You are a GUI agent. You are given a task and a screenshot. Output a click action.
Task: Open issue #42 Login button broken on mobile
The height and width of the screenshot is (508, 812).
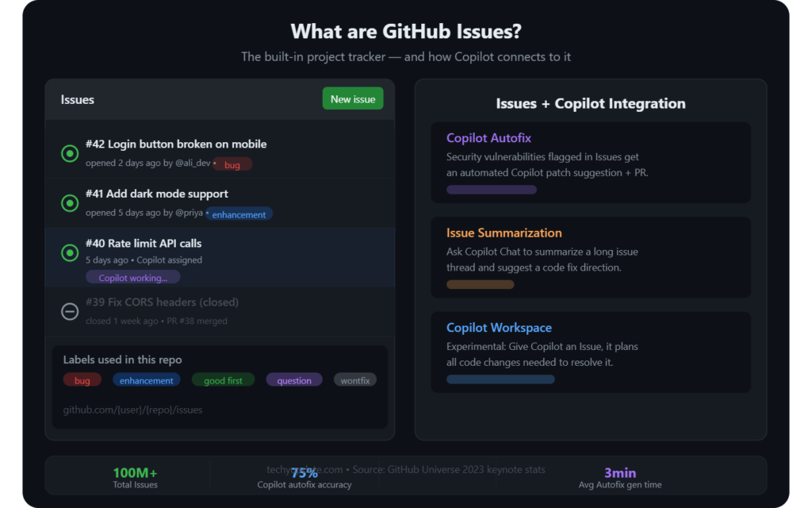(x=176, y=144)
